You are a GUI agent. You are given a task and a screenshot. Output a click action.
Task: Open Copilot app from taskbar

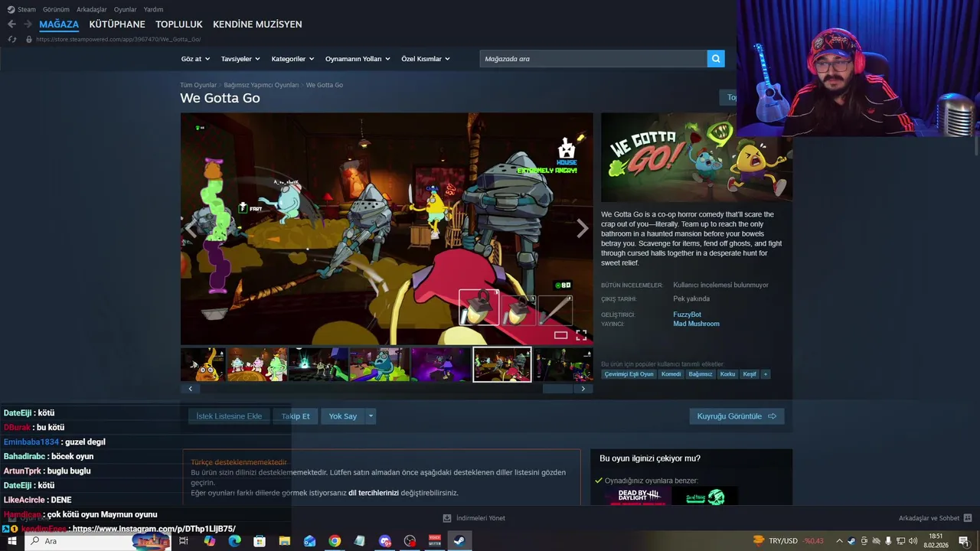click(x=210, y=541)
